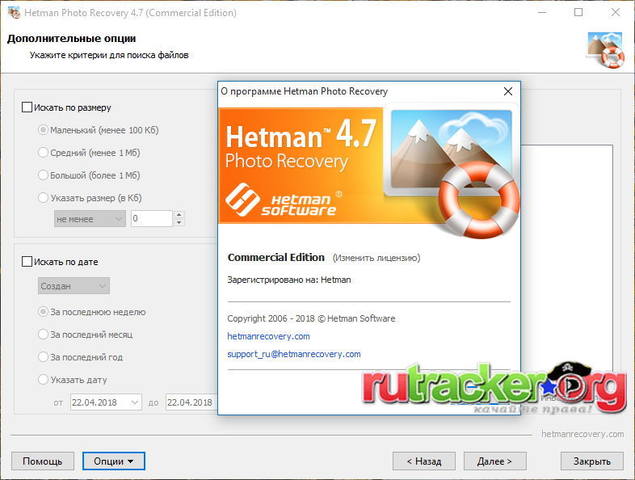The width and height of the screenshot is (635, 480).
Task: Choose 'Большой (более 1 Мб)' size option
Action: (43, 175)
